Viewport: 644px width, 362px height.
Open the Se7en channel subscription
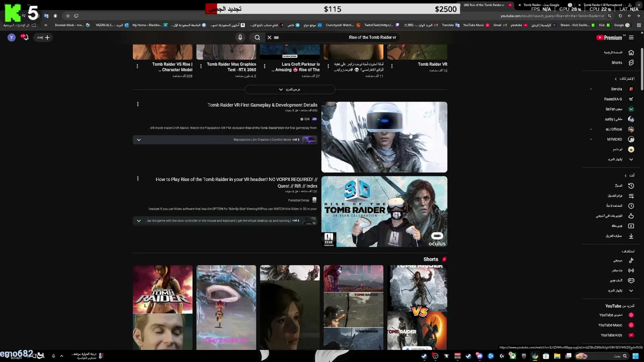619,109
